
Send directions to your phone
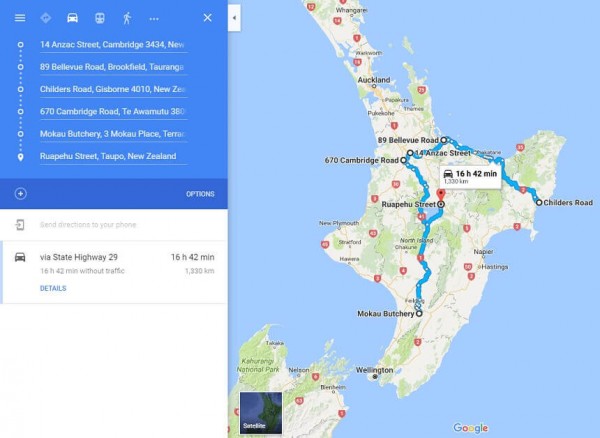pos(88,225)
